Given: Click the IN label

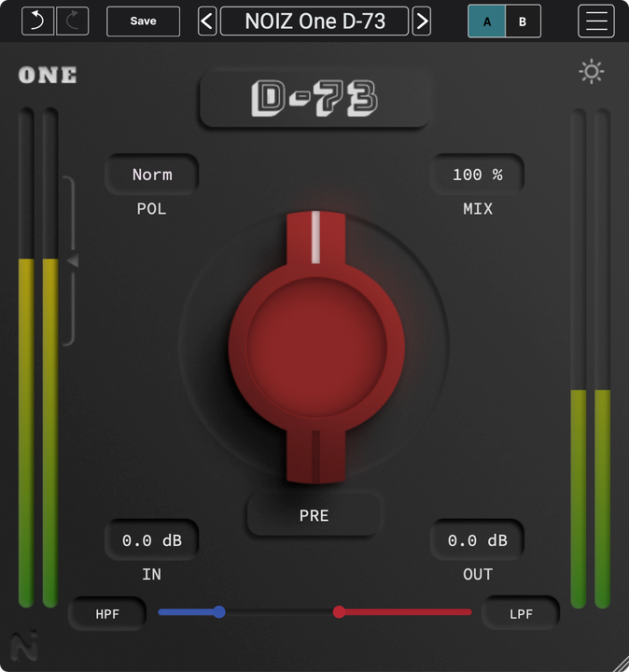Looking at the screenshot, I should pyautogui.click(x=152, y=574).
